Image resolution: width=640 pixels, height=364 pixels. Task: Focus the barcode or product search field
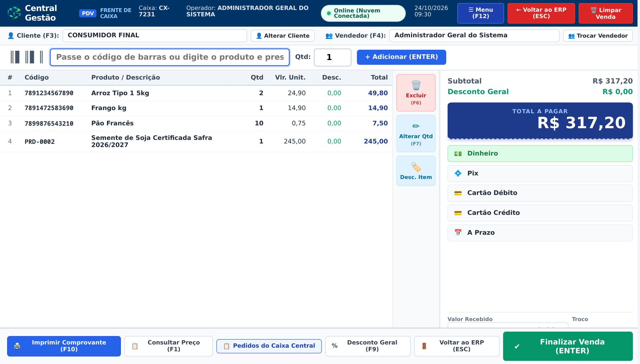point(170,57)
